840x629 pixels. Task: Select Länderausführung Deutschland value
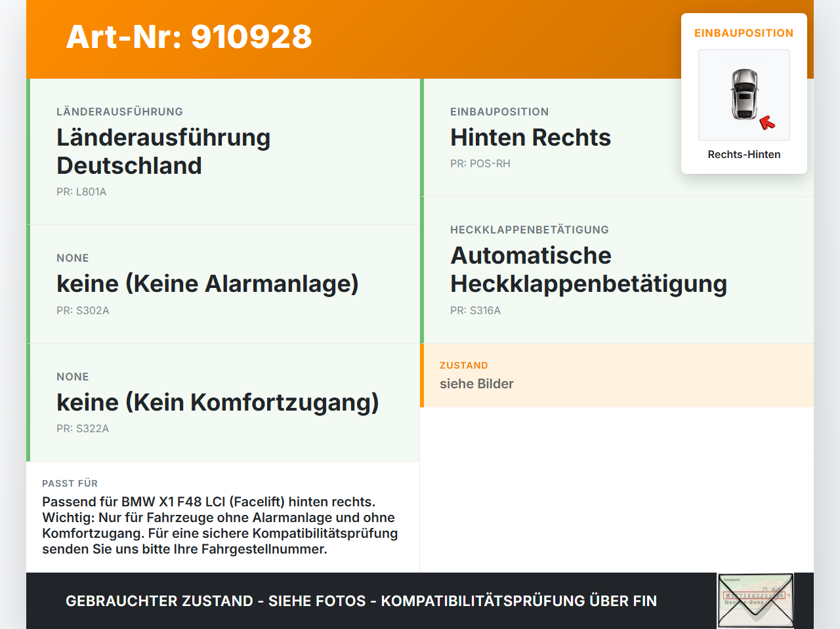coord(163,152)
